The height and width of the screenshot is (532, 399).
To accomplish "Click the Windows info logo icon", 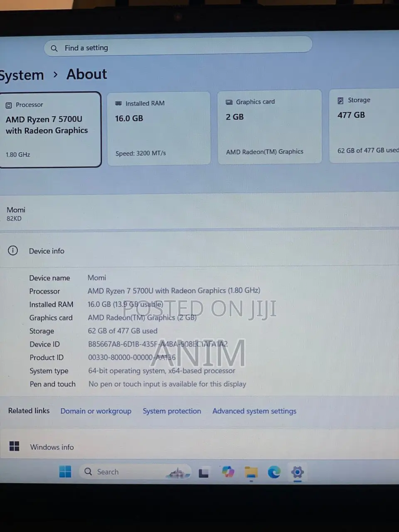I will (x=15, y=446).
